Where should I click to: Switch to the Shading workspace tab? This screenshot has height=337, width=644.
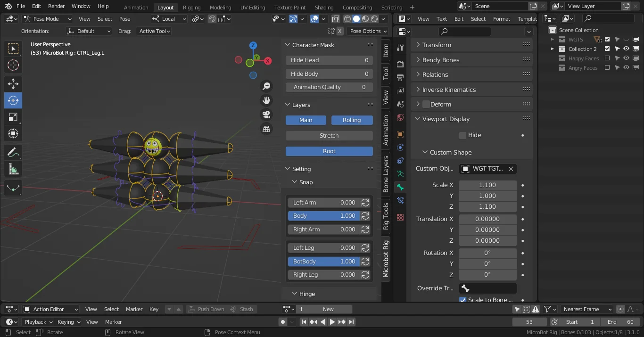coord(324,7)
